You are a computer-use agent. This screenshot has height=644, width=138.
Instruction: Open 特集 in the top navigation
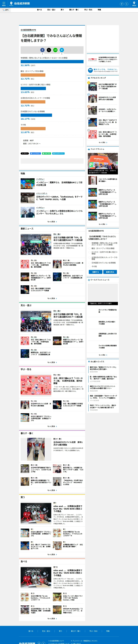[99, 10]
